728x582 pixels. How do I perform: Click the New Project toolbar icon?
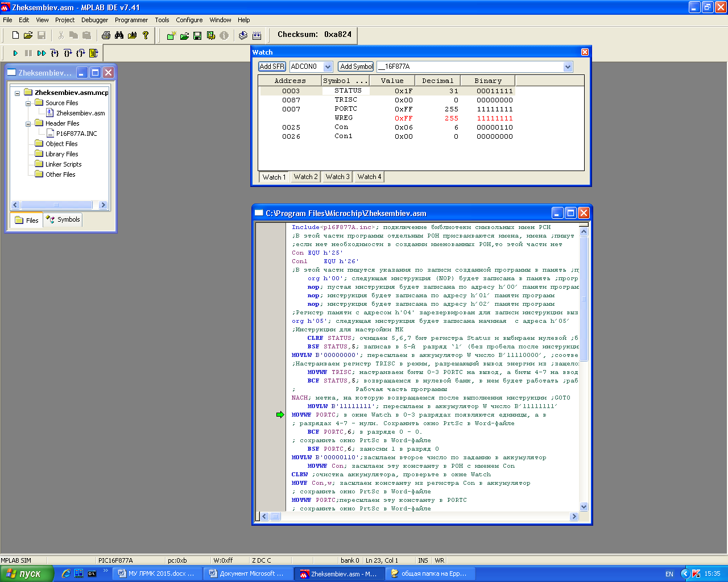pos(171,35)
